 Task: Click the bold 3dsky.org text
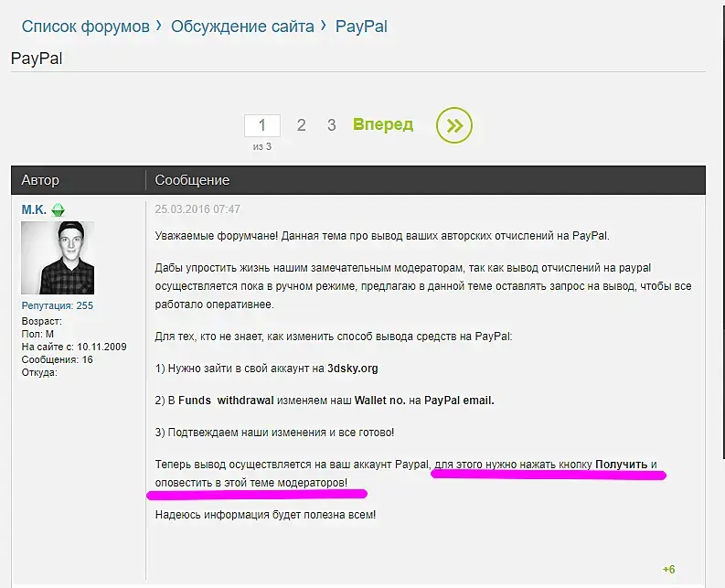coord(353,369)
